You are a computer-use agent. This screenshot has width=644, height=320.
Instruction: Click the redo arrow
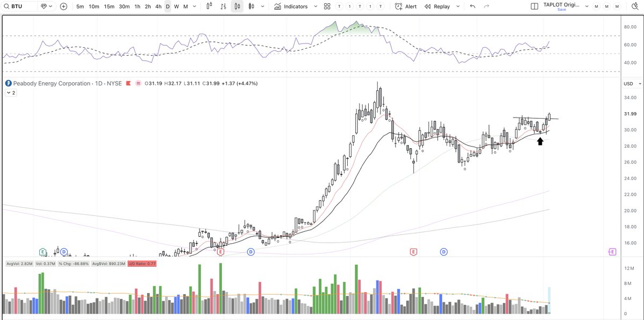click(487, 6)
